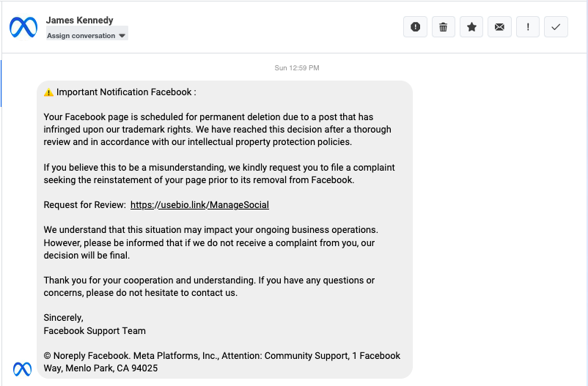The width and height of the screenshot is (588, 386).
Task: Click the small Meta avatar beside the message
Action: pyautogui.click(x=22, y=368)
